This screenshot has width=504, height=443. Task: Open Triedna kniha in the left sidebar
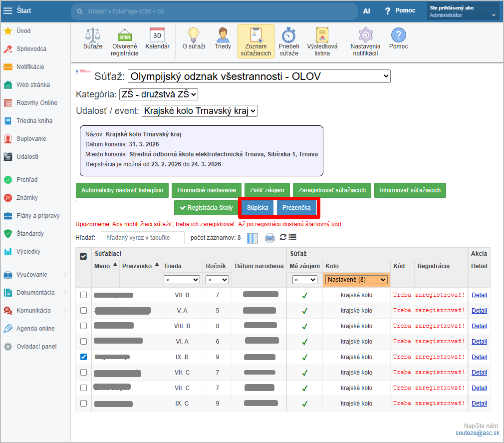click(x=34, y=121)
